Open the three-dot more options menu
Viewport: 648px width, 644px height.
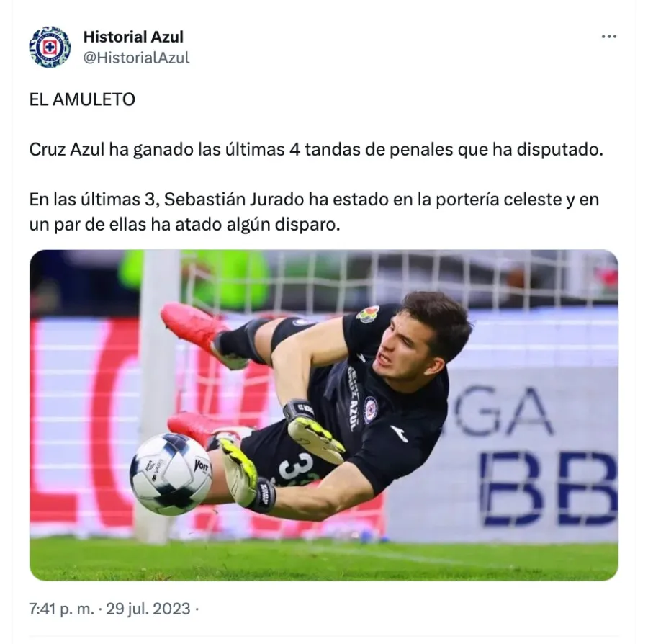click(x=608, y=37)
